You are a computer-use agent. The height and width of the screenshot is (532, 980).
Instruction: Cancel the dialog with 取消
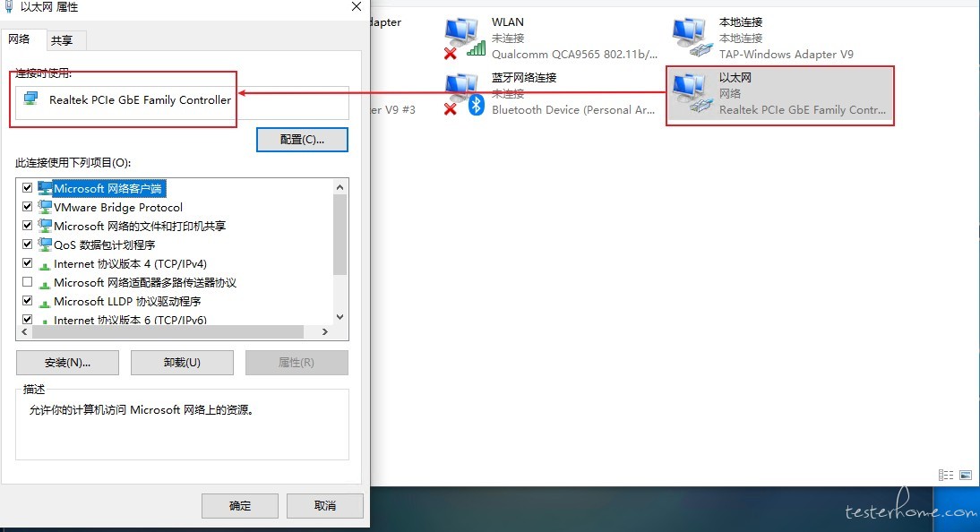(x=325, y=506)
